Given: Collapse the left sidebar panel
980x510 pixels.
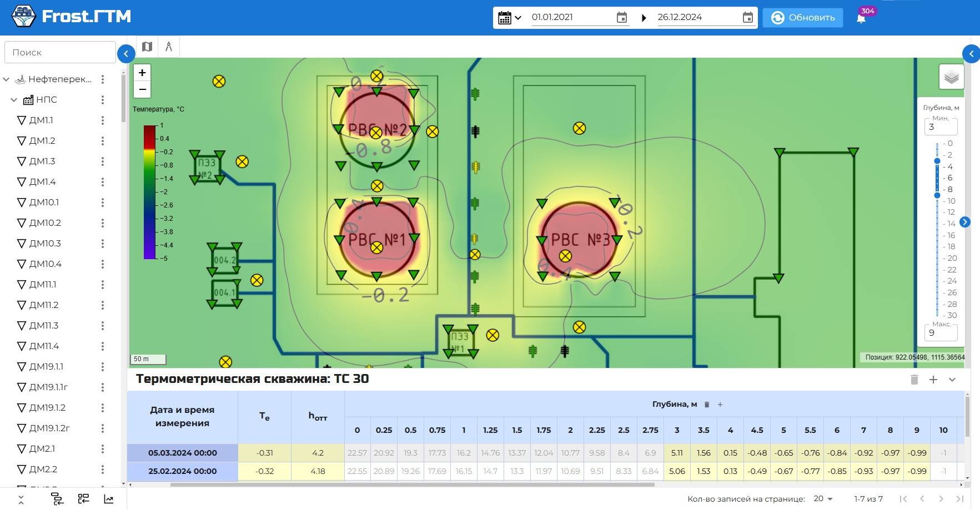Looking at the screenshot, I should 126,54.
